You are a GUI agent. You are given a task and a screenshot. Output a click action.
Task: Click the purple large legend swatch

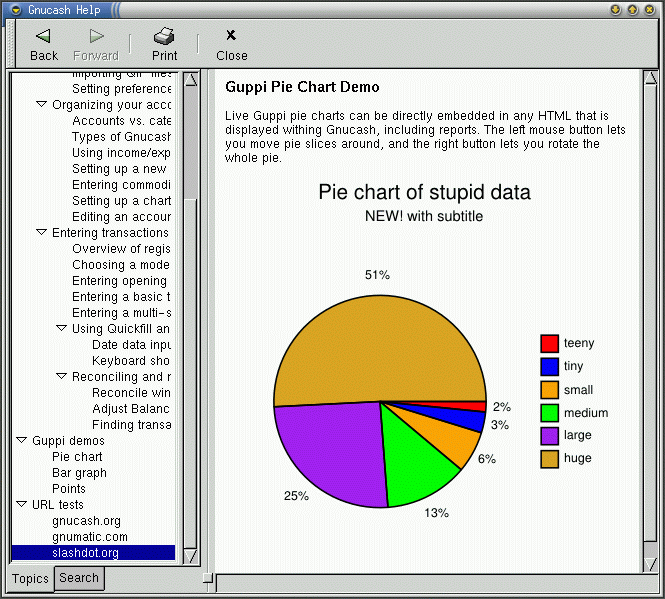[x=549, y=436]
